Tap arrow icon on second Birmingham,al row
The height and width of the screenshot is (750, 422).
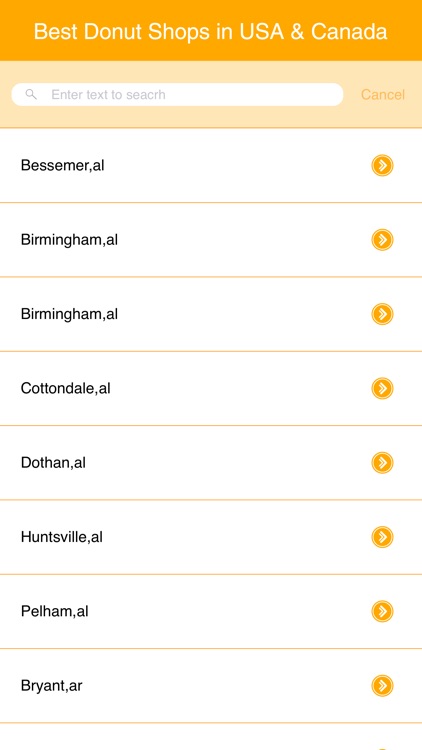(x=382, y=314)
